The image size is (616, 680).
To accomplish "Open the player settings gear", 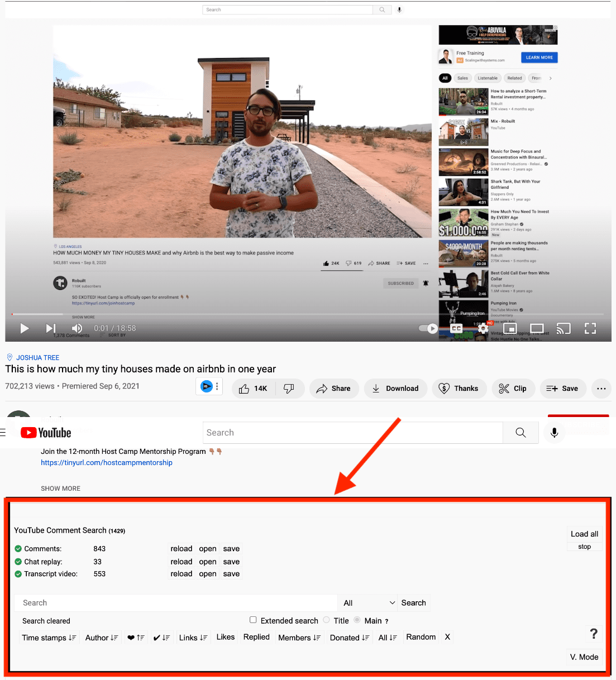I will coord(483,329).
